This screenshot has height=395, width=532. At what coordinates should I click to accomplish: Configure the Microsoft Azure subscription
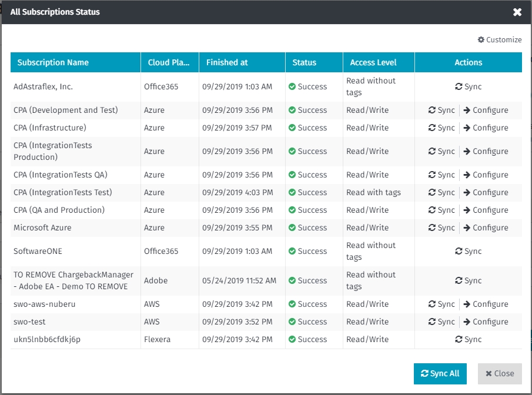point(486,227)
